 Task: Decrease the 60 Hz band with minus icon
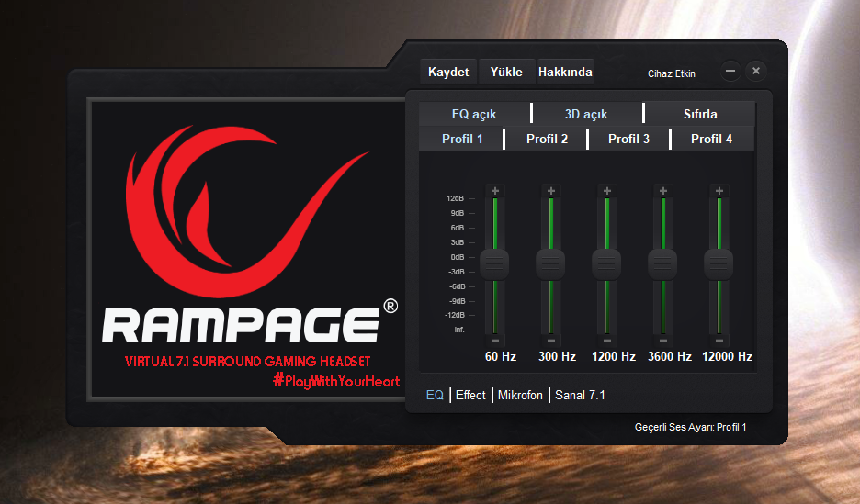point(494,341)
